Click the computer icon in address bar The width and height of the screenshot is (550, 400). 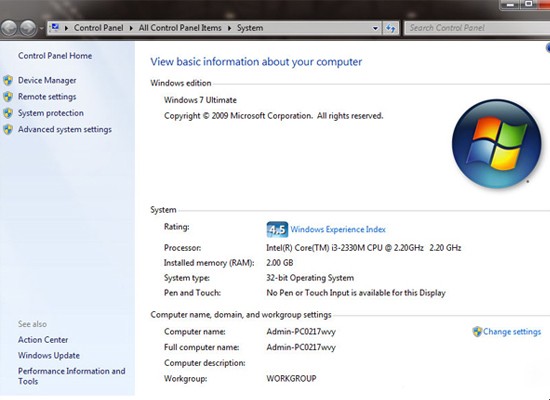(x=55, y=27)
